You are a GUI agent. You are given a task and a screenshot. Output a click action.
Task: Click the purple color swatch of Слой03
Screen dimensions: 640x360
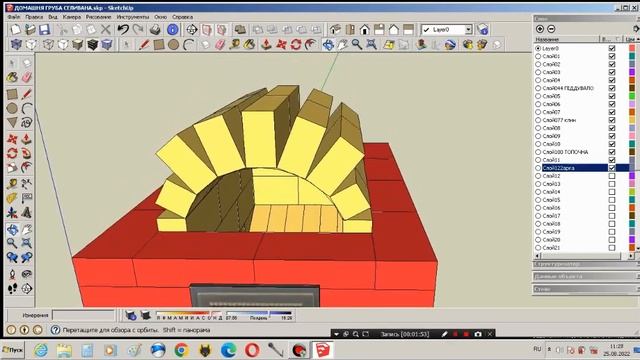632,72
